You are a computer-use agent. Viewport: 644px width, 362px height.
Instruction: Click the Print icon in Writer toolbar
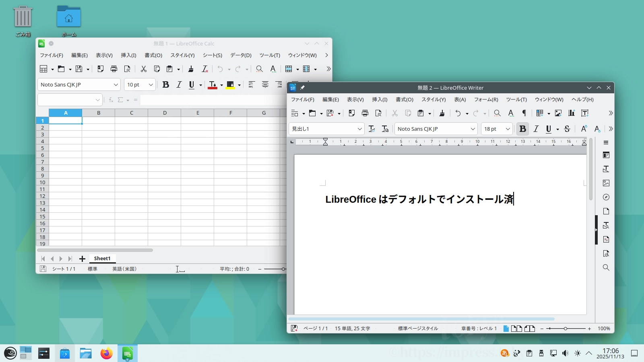pos(365,113)
